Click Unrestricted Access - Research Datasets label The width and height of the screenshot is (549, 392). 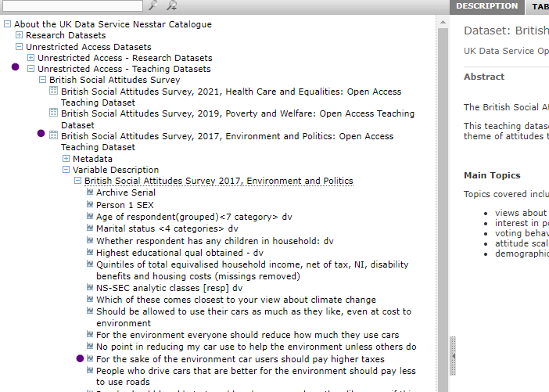pyautogui.click(x=125, y=58)
